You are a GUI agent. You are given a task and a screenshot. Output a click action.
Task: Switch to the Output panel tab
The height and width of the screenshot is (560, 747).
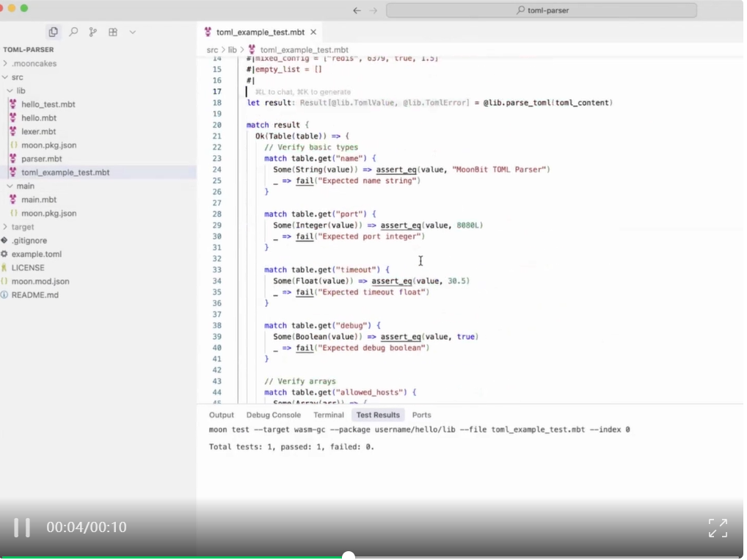222,415
